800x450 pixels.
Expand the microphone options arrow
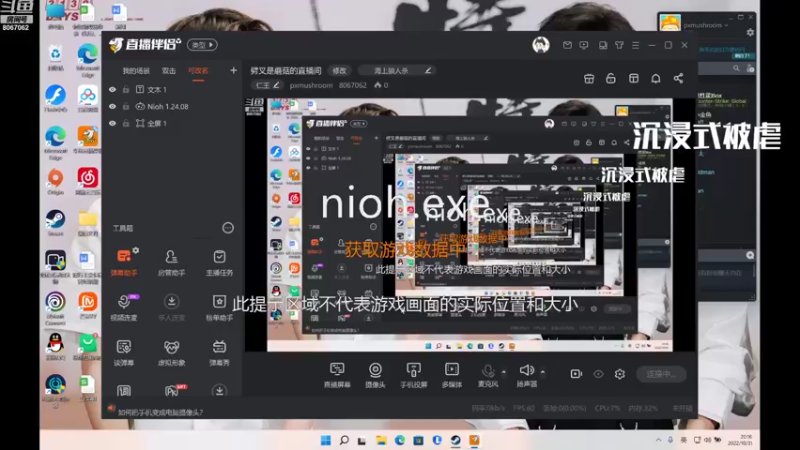(504, 372)
